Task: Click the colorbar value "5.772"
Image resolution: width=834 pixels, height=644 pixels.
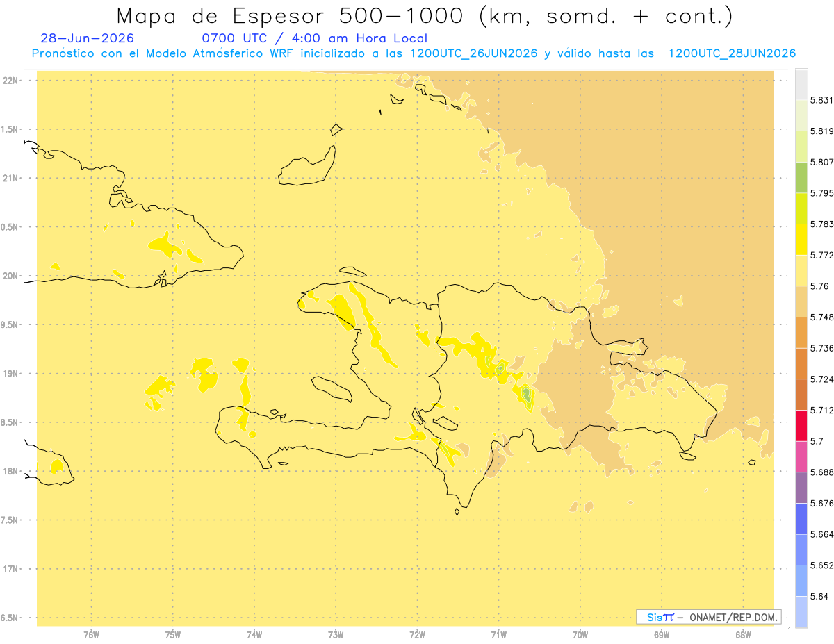Action: (822, 256)
